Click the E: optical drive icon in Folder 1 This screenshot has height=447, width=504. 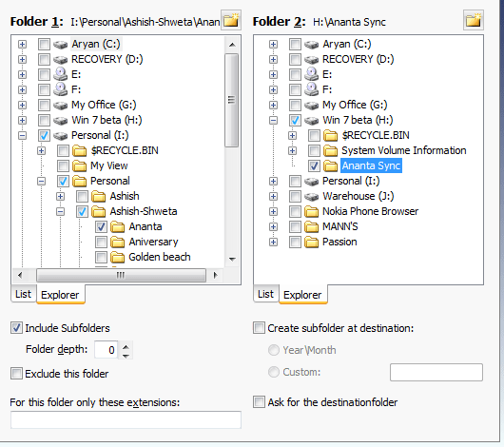point(60,74)
